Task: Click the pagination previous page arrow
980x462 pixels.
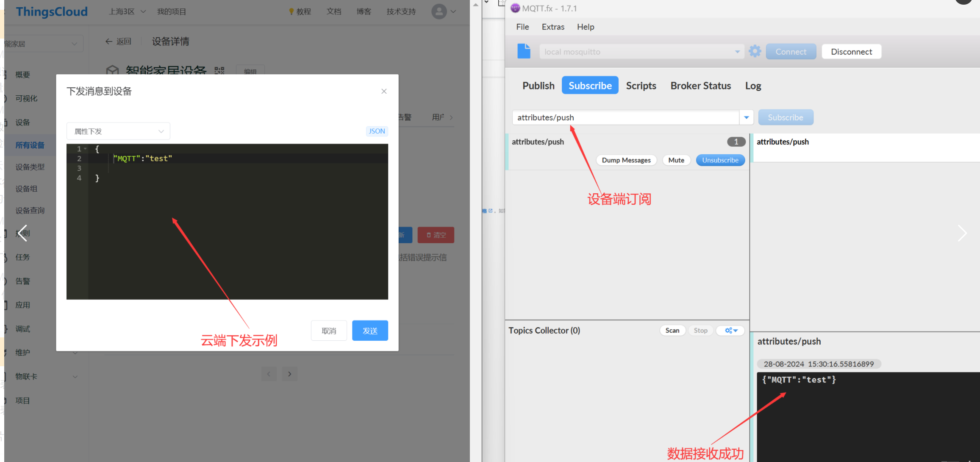Action: (x=269, y=374)
